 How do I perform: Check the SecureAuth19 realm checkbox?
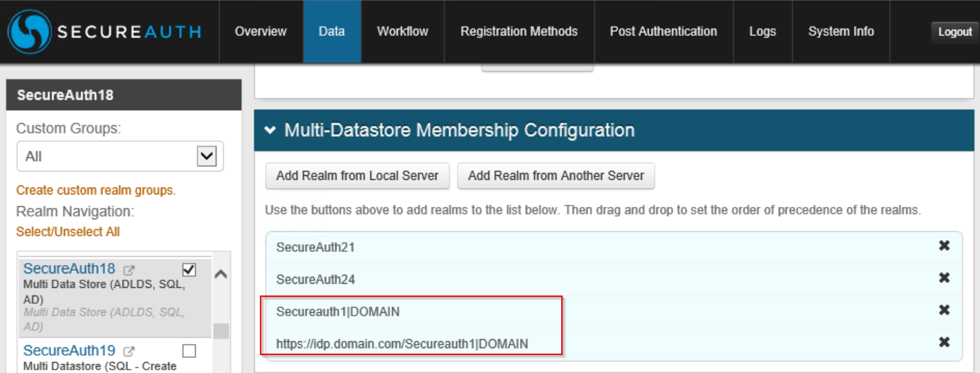point(189,351)
